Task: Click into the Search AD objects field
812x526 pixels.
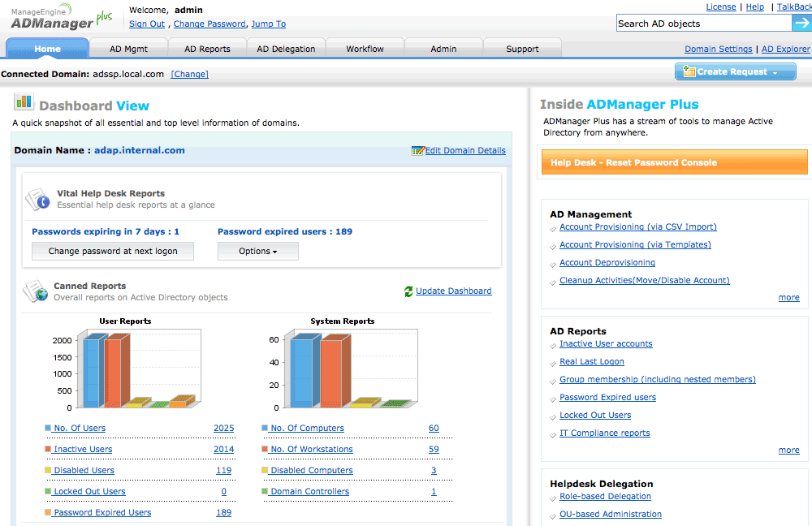Action: point(704,24)
